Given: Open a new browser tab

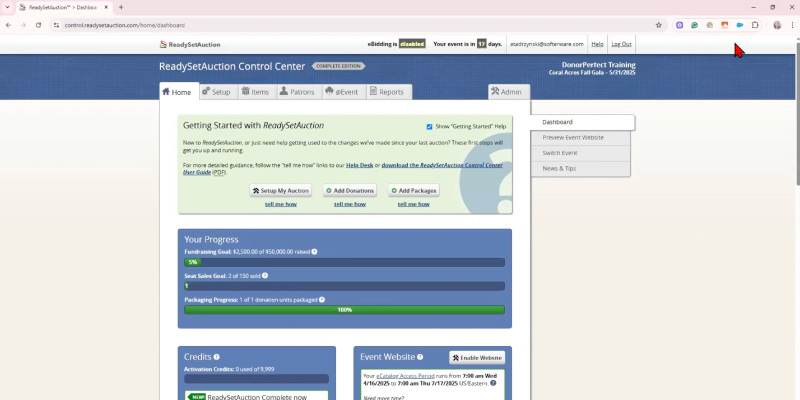Looking at the screenshot, I should [x=121, y=7].
